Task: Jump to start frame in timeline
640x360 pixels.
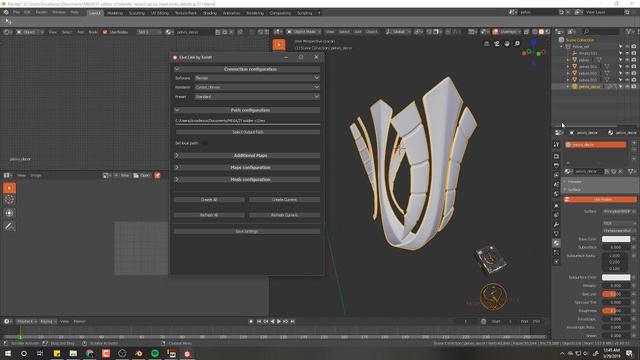Action: pos(259,322)
